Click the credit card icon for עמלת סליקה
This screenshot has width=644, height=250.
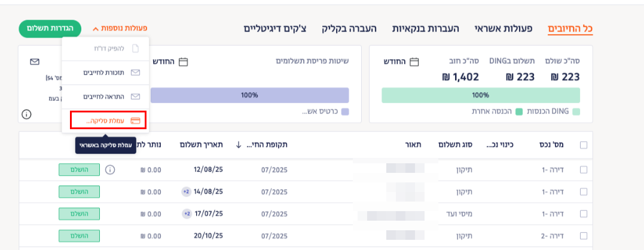[135, 120]
